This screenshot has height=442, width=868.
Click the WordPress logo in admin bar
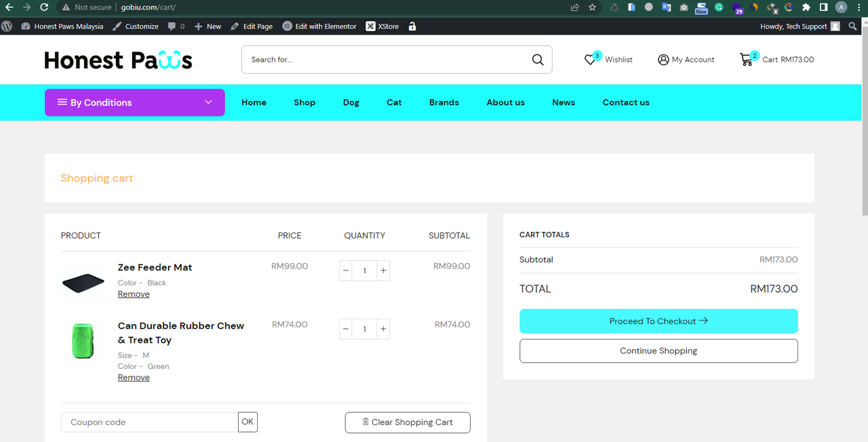coord(7,26)
